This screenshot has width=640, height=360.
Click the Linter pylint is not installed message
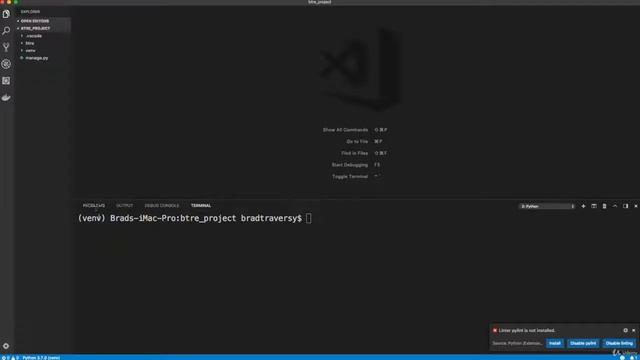coord(527,330)
